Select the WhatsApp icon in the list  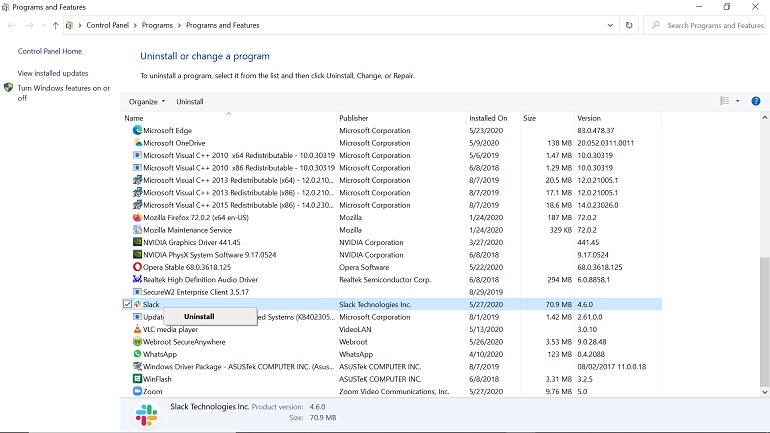click(138, 354)
